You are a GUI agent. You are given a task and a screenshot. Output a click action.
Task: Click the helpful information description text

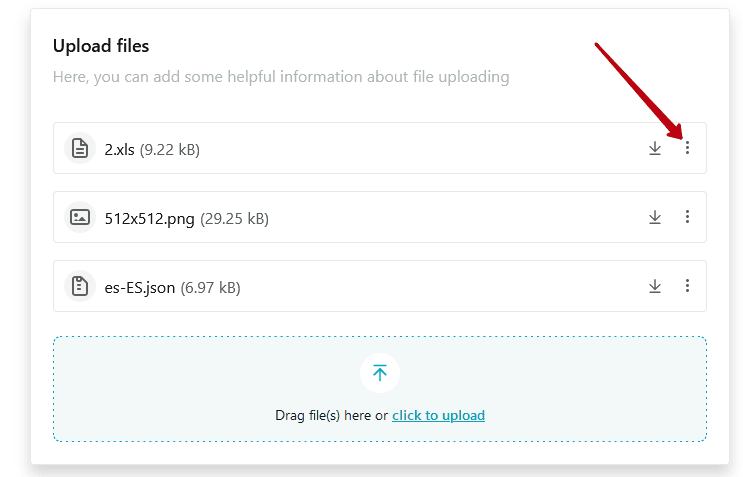pyautogui.click(x=281, y=77)
